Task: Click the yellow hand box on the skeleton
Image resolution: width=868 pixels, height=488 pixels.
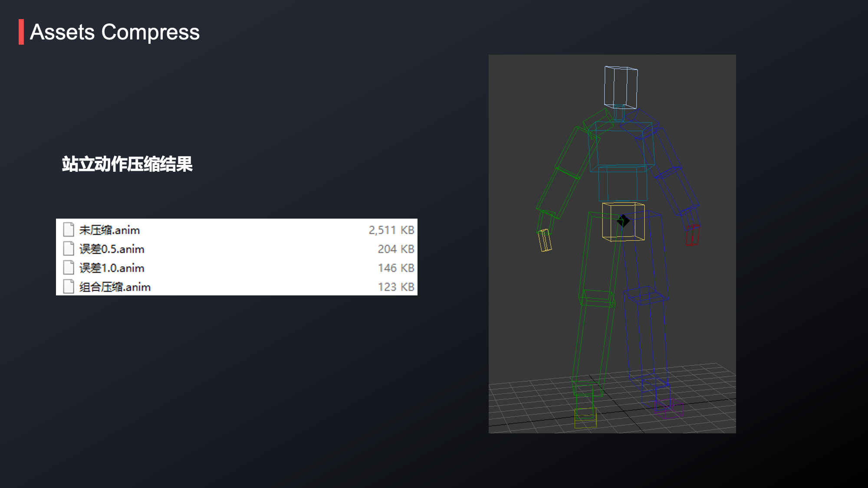Action: pos(545,240)
